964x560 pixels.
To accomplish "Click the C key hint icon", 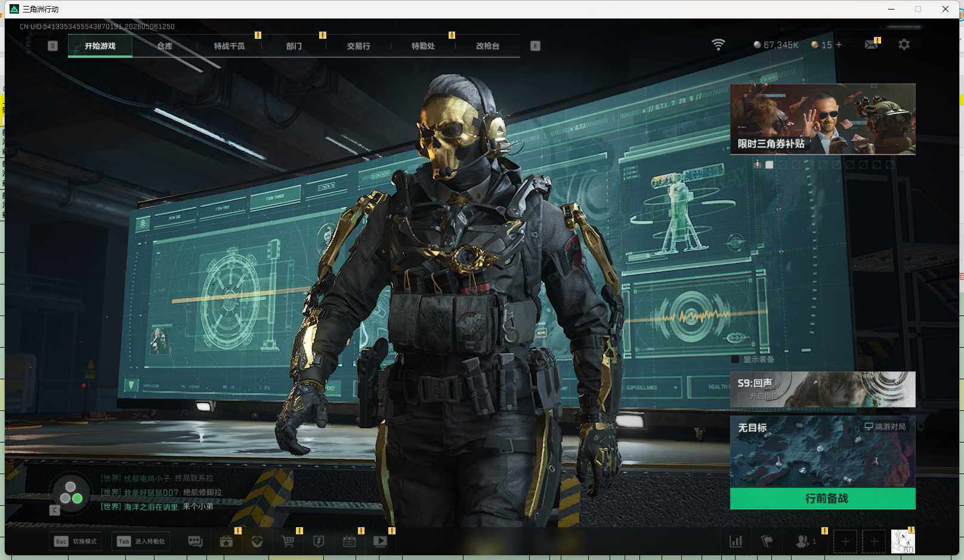I will click(x=54, y=510).
